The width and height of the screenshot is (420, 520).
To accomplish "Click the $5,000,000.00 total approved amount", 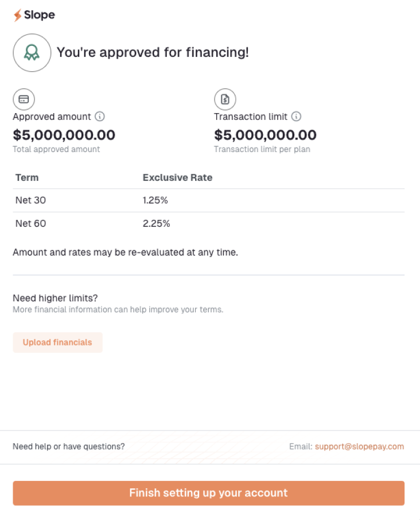I will [64, 135].
